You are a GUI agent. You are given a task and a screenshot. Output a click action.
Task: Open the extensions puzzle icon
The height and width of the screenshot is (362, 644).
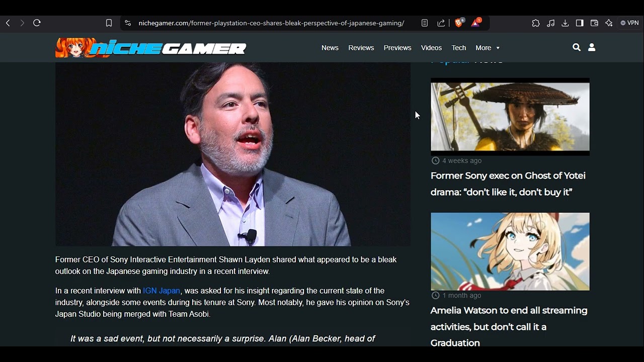536,23
